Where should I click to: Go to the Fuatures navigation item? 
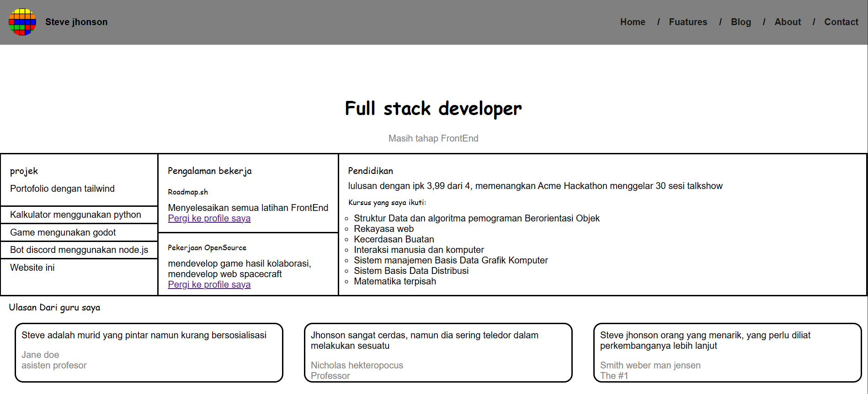click(687, 22)
